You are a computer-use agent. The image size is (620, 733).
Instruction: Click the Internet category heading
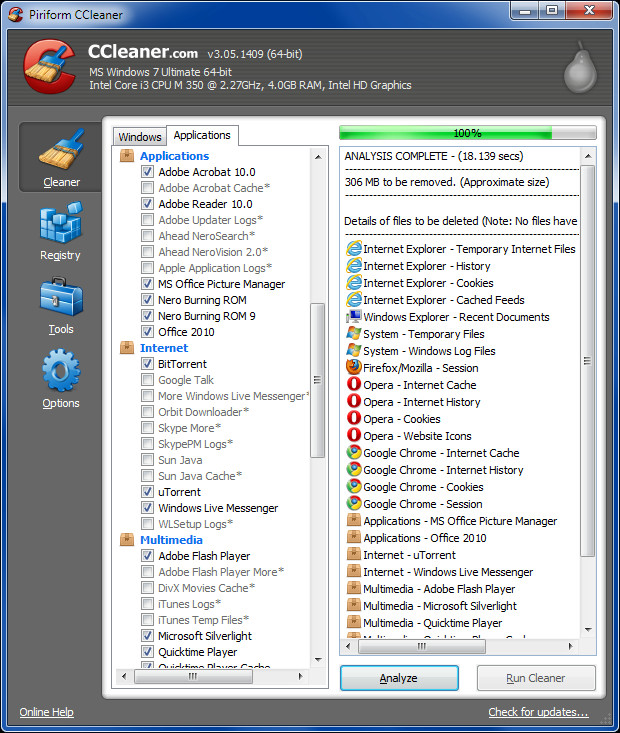pyautogui.click(x=164, y=348)
